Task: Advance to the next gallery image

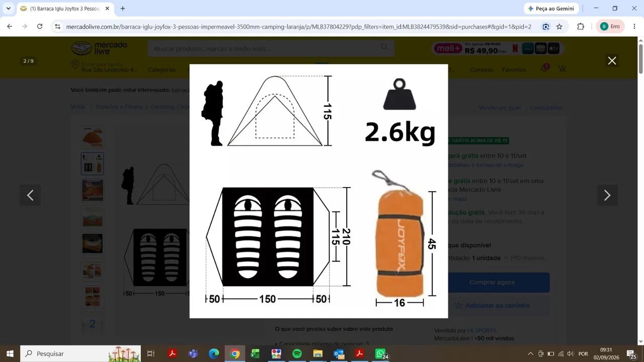Action: 607,195
